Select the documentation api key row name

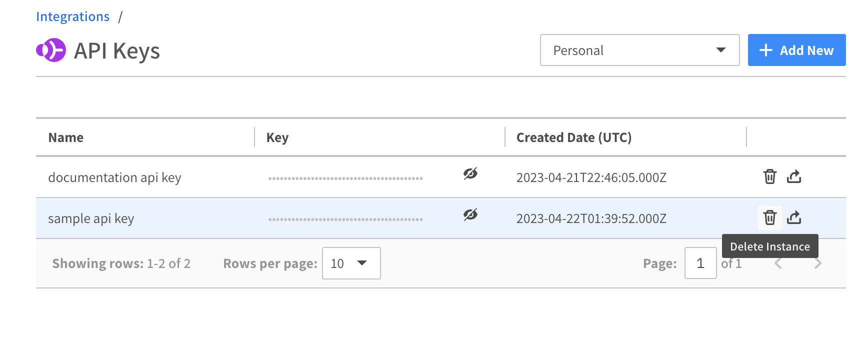point(114,177)
